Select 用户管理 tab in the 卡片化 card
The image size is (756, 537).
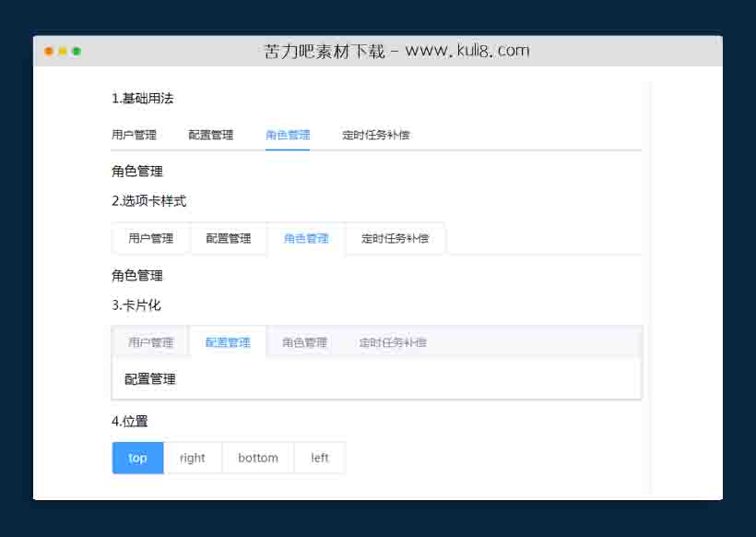tap(150, 341)
